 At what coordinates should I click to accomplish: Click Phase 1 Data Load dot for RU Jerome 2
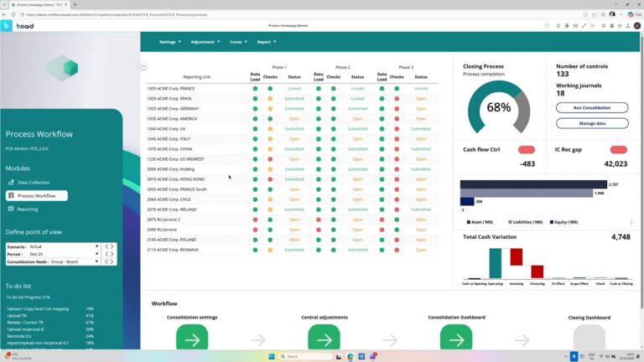(x=255, y=220)
